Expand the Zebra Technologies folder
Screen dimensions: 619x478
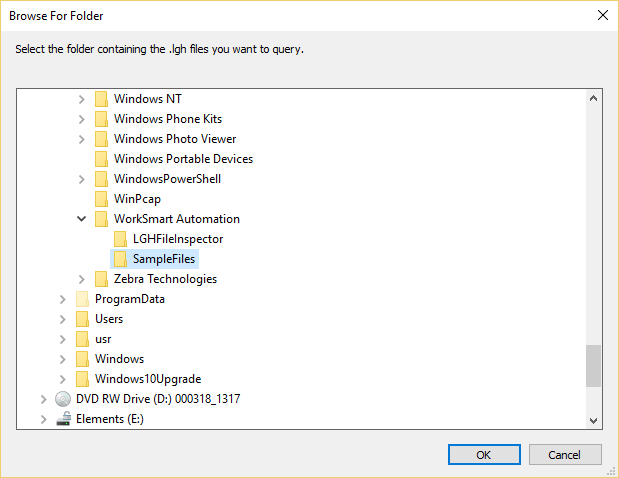pyautogui.click(x=82, y=279)
